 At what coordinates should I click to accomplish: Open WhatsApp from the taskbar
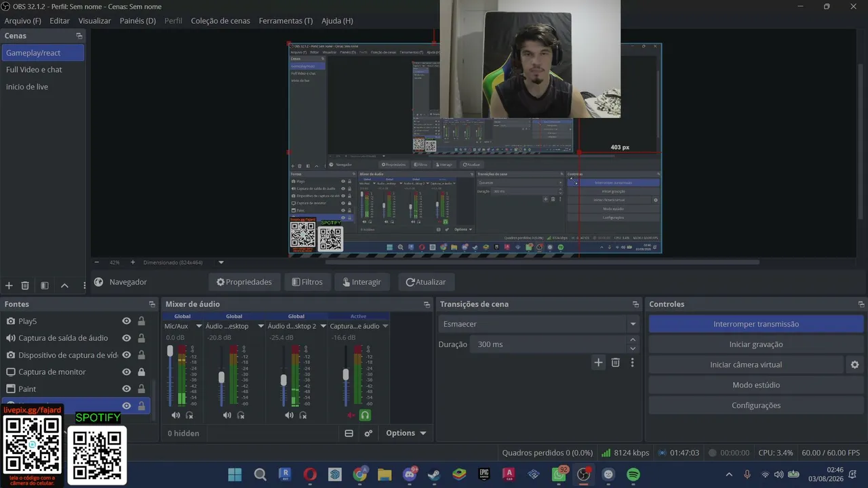tap(559, 474)
